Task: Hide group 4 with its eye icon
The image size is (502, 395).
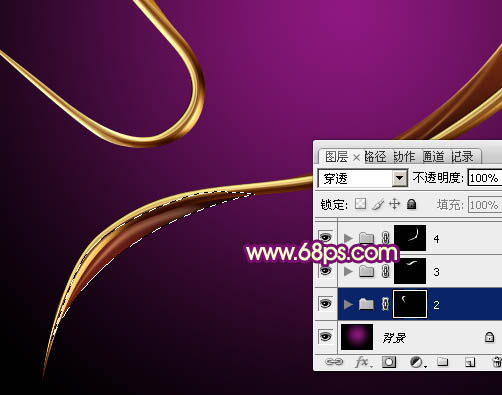Action: (326, 238)
